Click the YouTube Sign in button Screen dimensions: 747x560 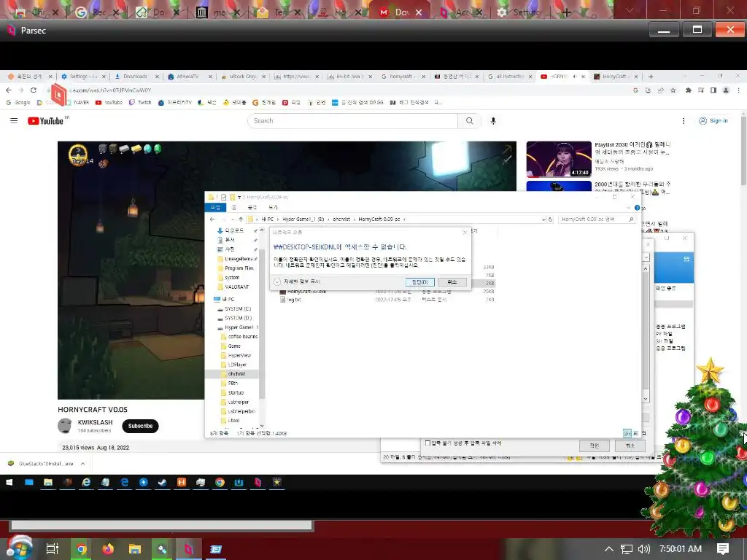713,121
